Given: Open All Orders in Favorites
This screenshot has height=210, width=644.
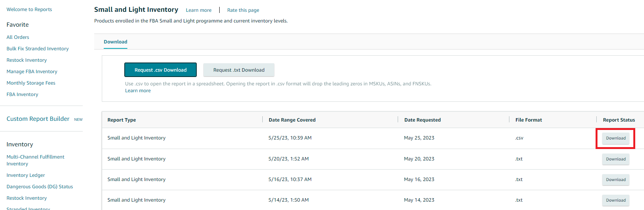Looking at the screenshot, I should click(x=18, y=37).
